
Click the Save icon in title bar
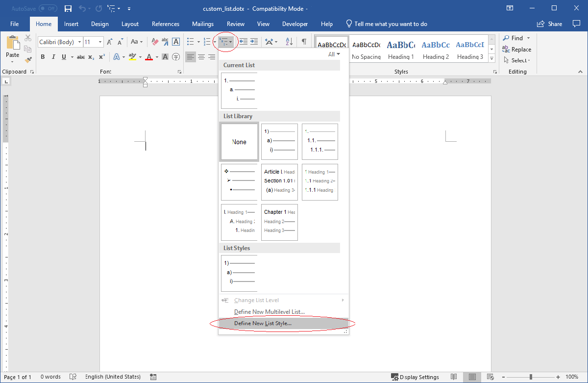click(x=68, y=9)
